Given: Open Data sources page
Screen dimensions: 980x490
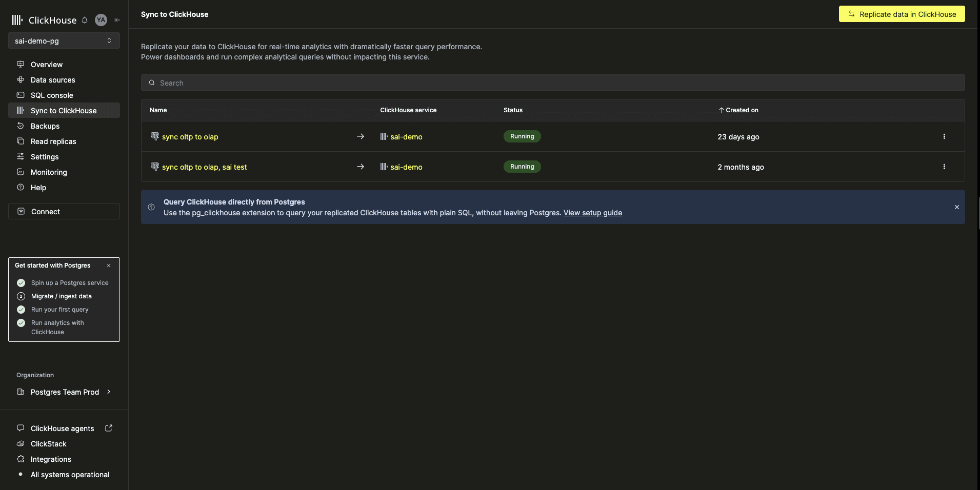Looking at the screenshot, I should (x=64, y=80).
